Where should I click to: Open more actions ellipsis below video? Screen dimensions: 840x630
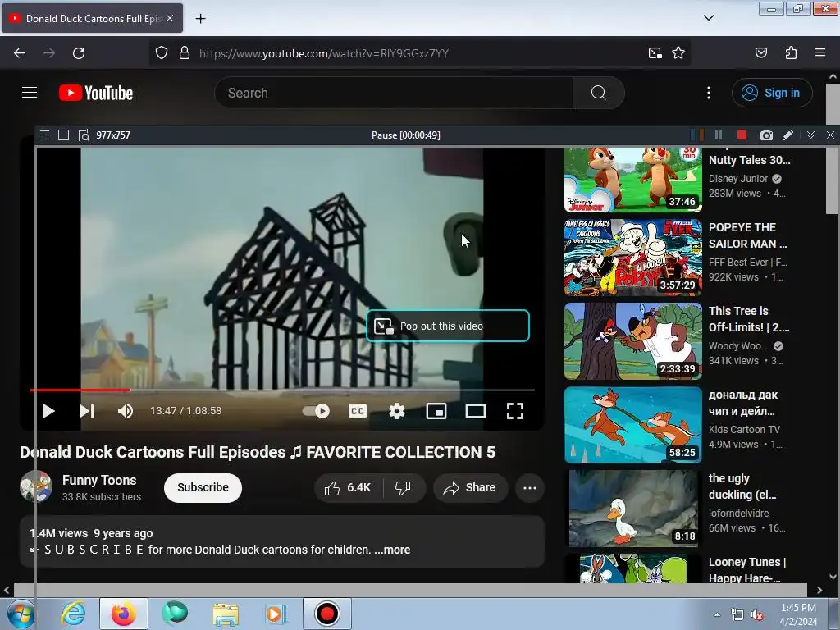coord(530,487)
